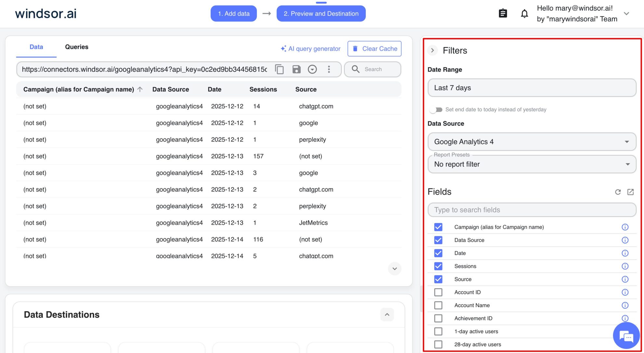Collapse the Data Destinations section
644x353 pixels.
pos(387,315)
